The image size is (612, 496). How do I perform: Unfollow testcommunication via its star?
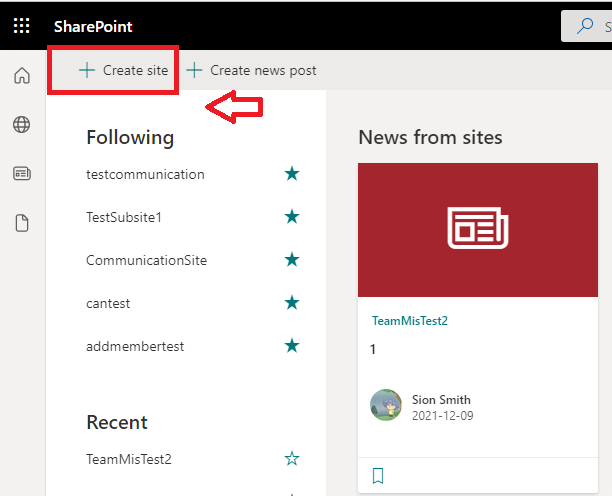pos(292,174)
